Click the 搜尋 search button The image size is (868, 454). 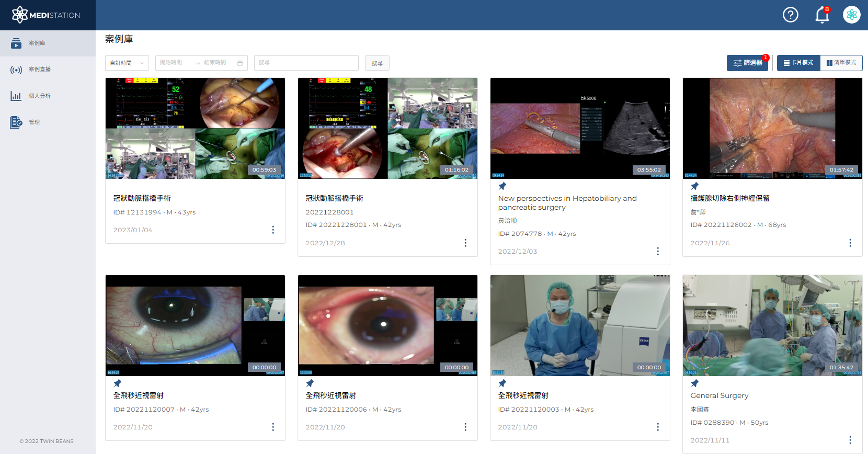tap(377, 63)
